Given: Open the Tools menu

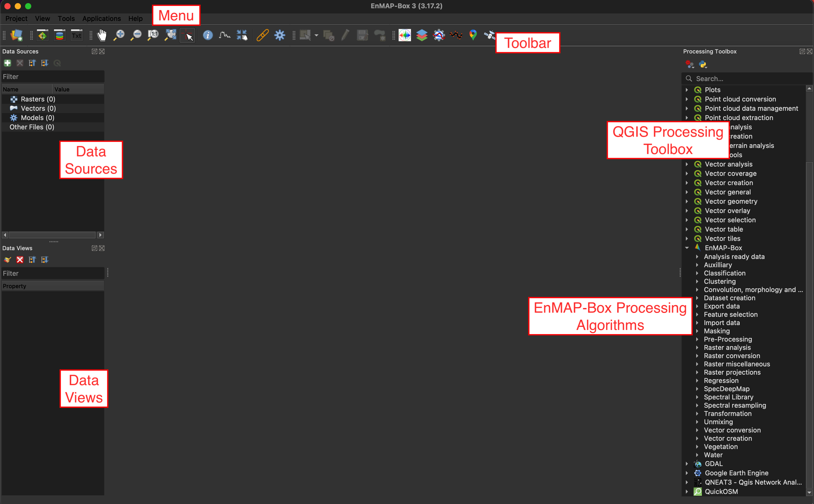Looking at the screenshot, I should point(66,19).
